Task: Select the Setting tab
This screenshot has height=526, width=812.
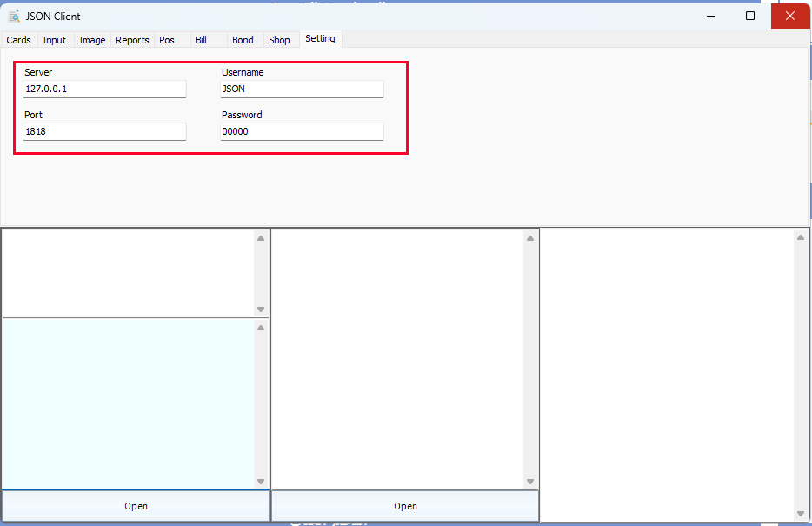Action: tap(320, 38)
